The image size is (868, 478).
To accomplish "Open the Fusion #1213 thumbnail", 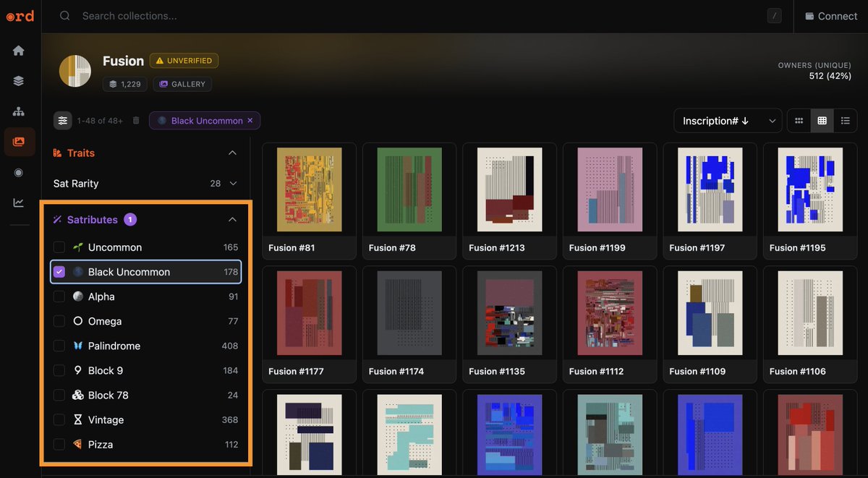I will pyautogui.click(x=510, y=189).
